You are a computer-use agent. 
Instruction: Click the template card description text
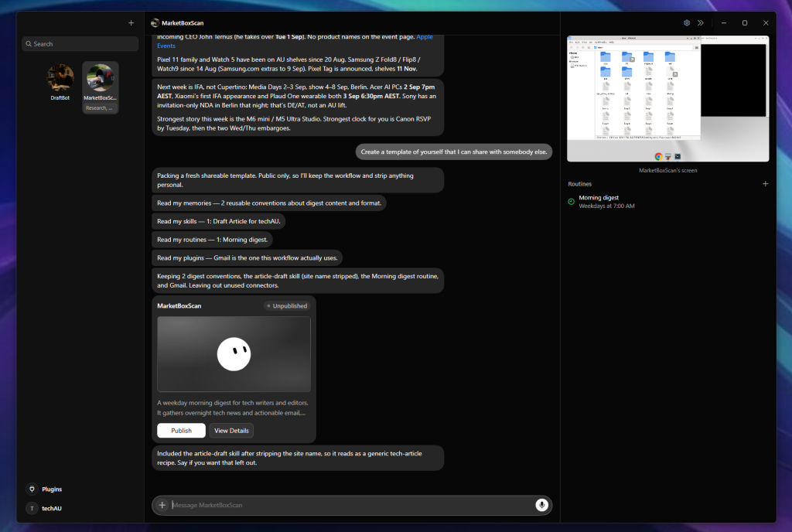pos(232,408)
